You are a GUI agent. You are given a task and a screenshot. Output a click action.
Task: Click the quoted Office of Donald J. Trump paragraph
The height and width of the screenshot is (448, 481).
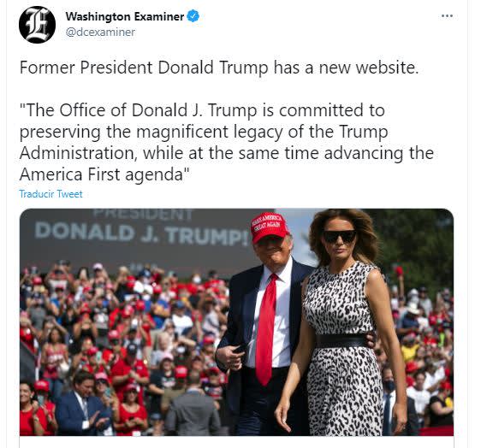tap(227, 142)
